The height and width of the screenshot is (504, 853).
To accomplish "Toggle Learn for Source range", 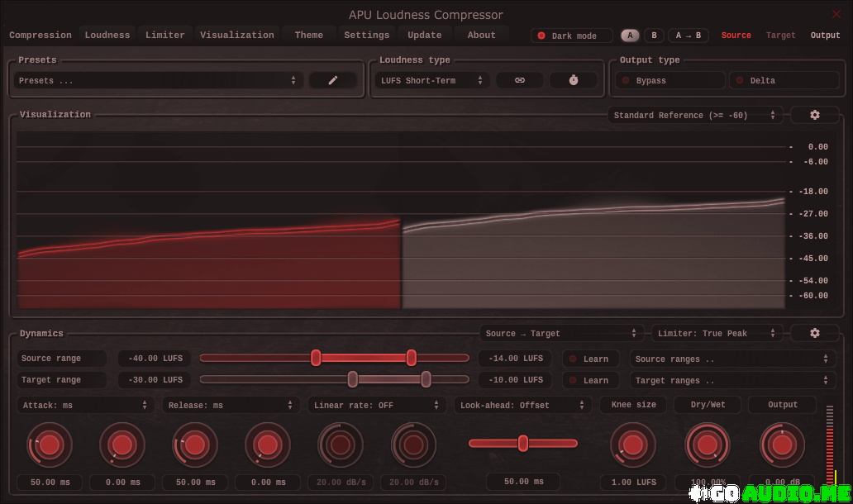I will [x=590, y=359].
